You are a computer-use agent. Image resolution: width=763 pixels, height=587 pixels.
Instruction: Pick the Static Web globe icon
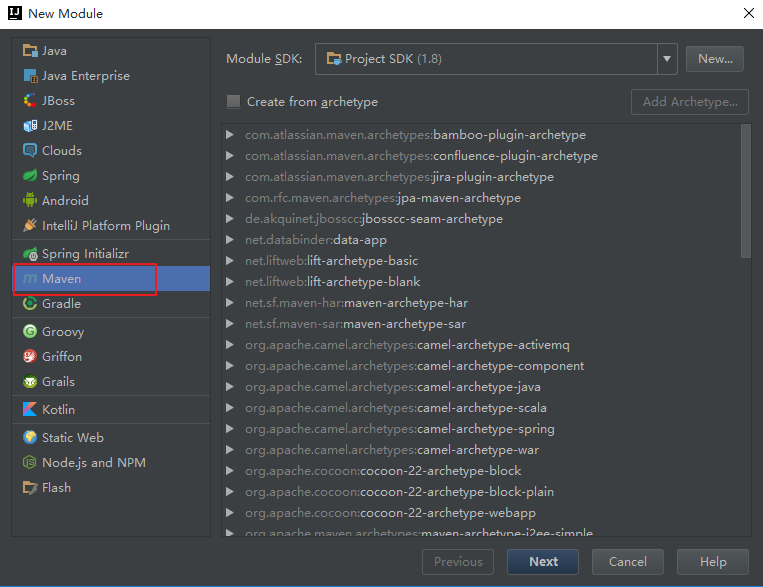tap(30, 438)
